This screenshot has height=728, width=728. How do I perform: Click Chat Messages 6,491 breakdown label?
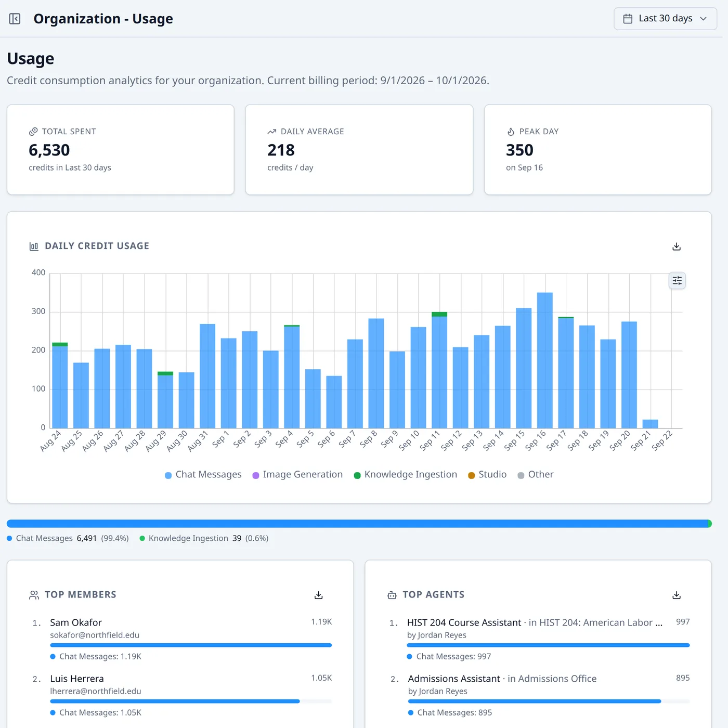pos(68,538)
